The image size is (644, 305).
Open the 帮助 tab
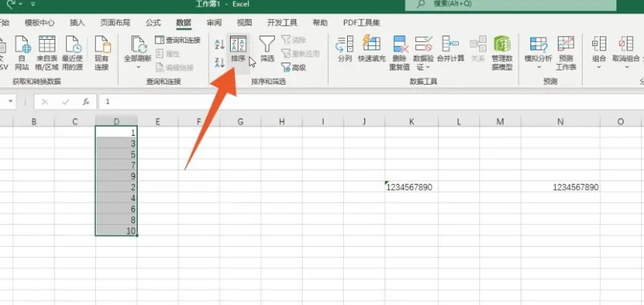click(x=320, y=23)
